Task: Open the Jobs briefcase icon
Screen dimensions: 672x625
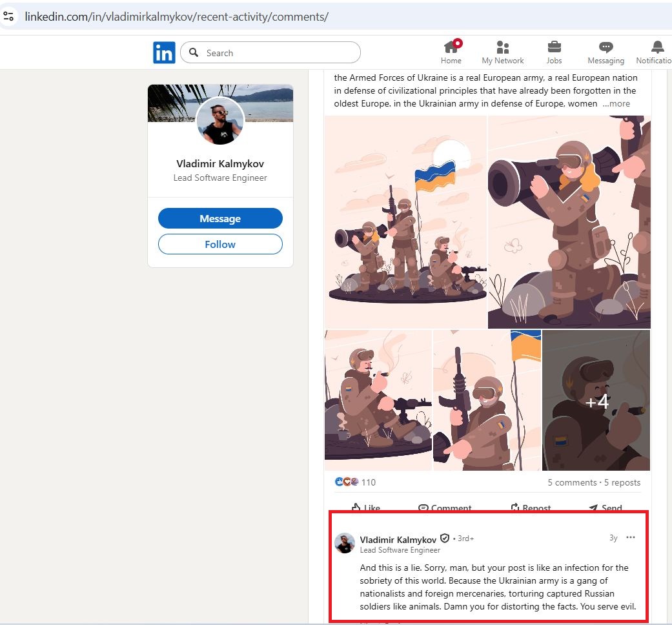Action: click(x=554, y=47)
